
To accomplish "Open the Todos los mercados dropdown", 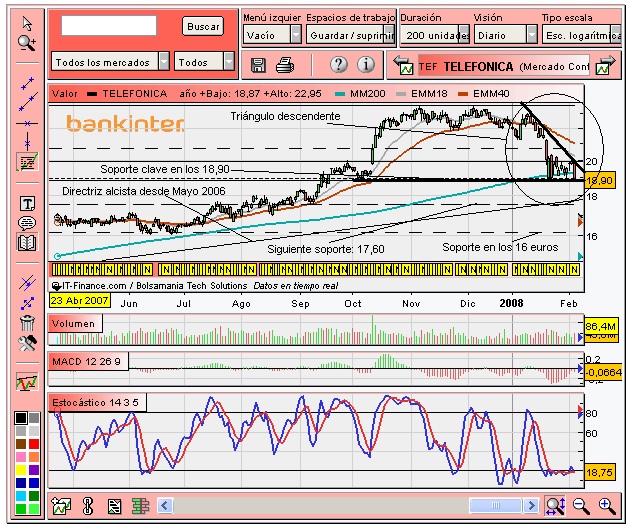I will tap(110, 62).
